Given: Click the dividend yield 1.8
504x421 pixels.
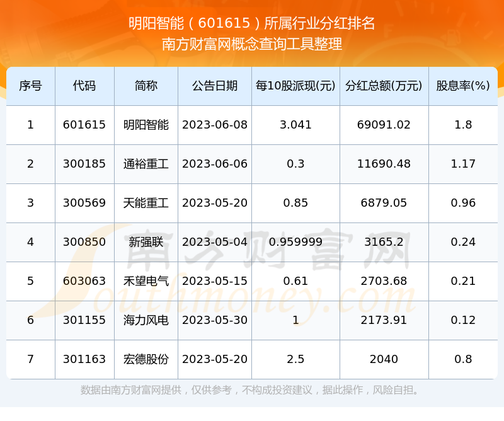Looking at the screenshot, I should [463, 125].
